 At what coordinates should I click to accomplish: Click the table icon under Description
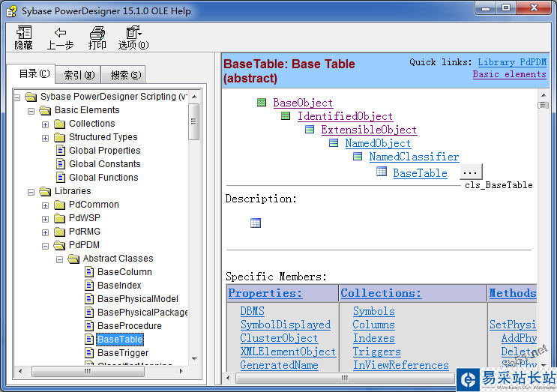pos(256,223)
